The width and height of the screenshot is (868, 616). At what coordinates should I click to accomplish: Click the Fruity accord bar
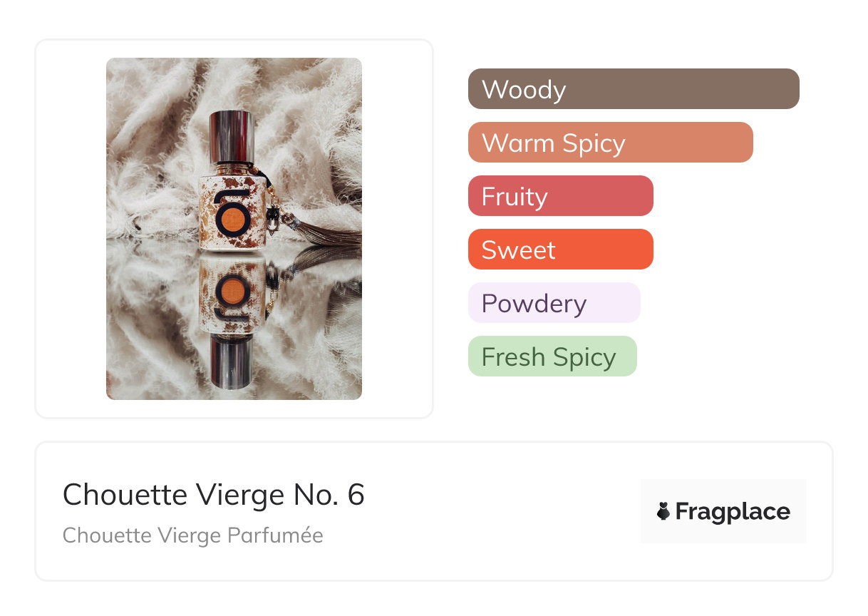coord(560,196)
